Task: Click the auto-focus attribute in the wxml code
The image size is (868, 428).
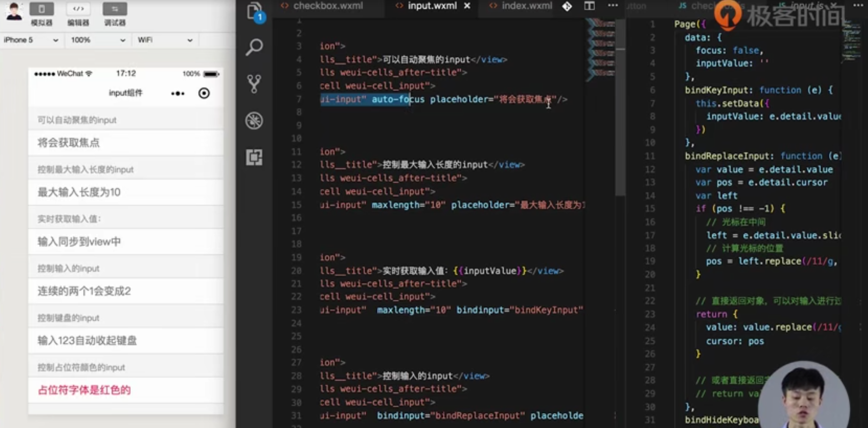Action: point(398,99)
